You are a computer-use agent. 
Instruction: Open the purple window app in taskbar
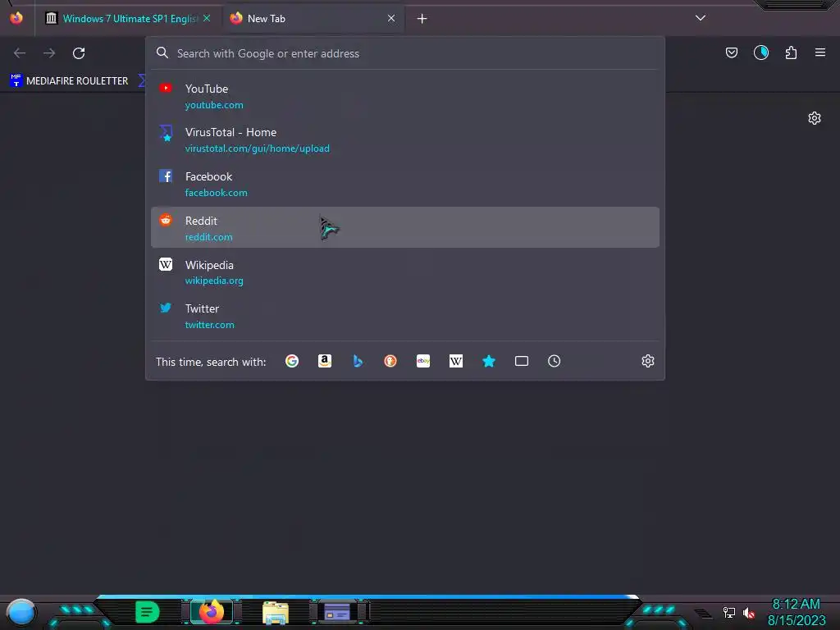point(337,612)
